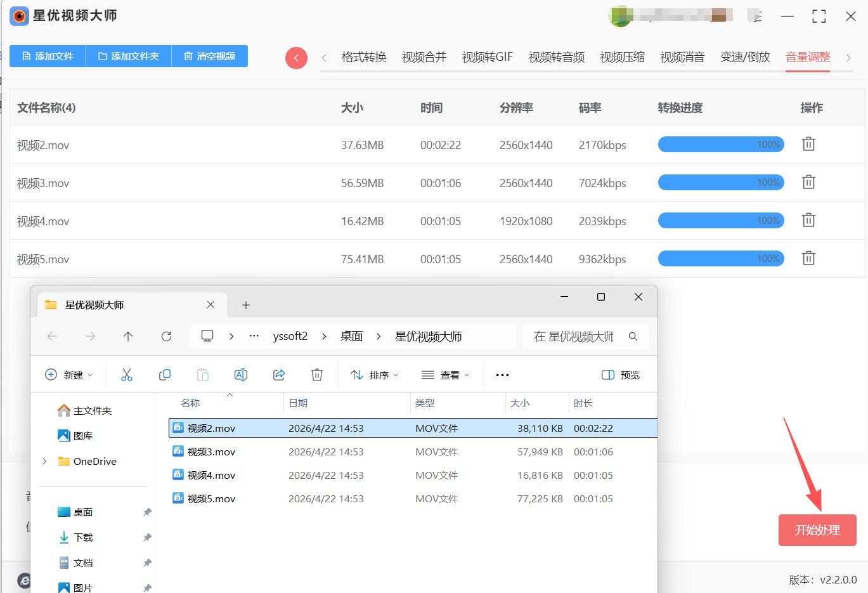Expand the OneDrive tree node

coord(44,461)
